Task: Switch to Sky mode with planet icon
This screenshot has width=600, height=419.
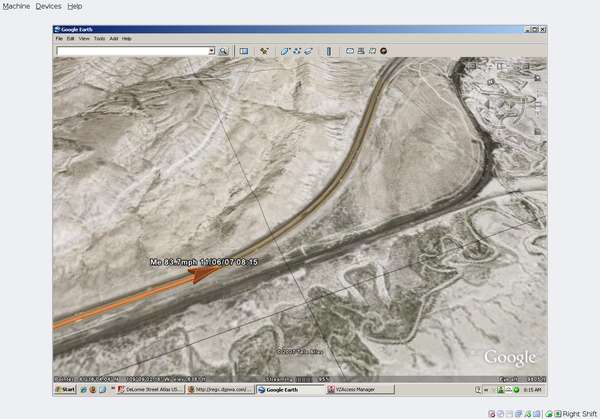Action: tap(383, 51)
